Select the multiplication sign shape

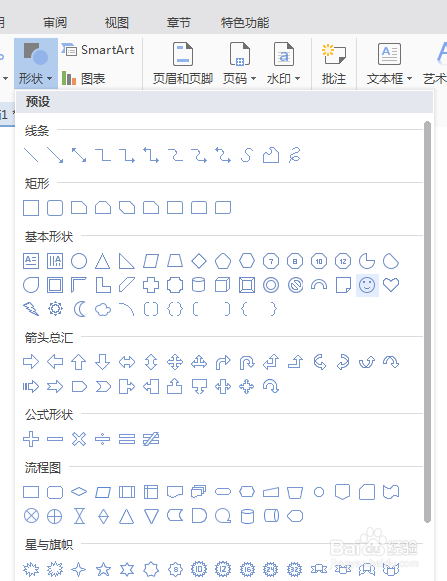79,439
